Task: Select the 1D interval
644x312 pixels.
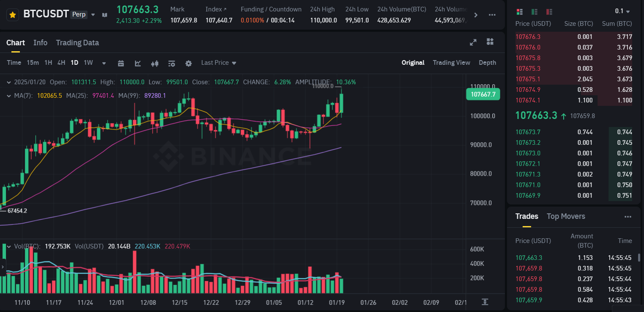Action: (x=74, y=63)
